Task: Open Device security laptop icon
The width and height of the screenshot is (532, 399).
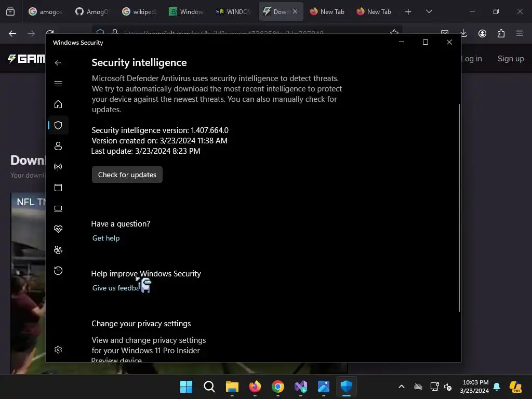Action: [58, 208]
